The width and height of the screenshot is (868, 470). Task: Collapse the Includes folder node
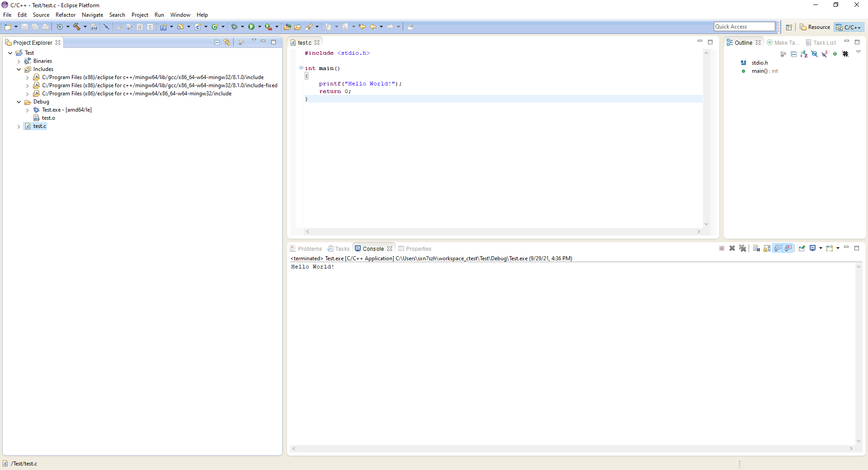(19, 70)
